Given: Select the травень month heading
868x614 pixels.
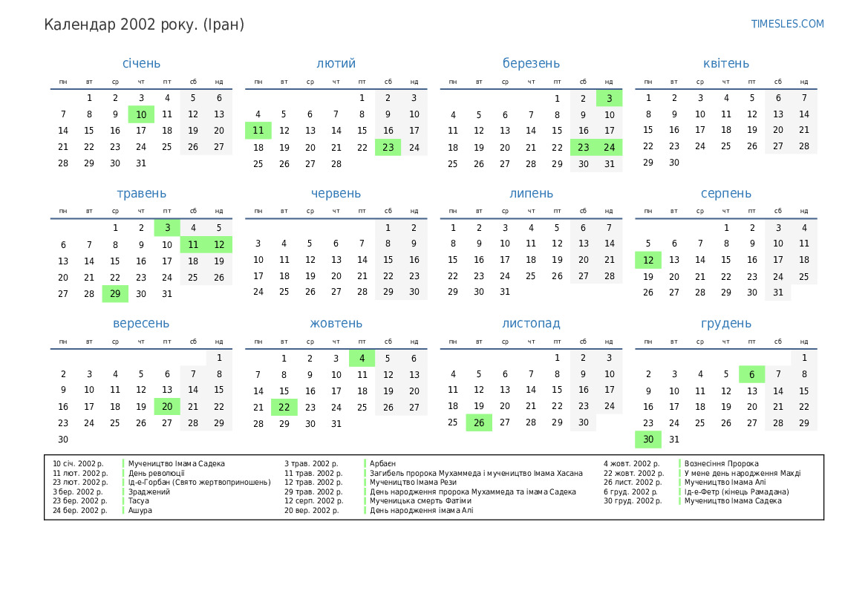Looking at the screenshot, I should [x=141, y=194].
